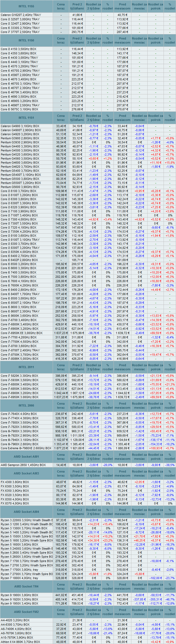Select Core i7 3770T 2,50GHz TRAY name
Screen dimensions: 176x644
(x=20, y=32)
